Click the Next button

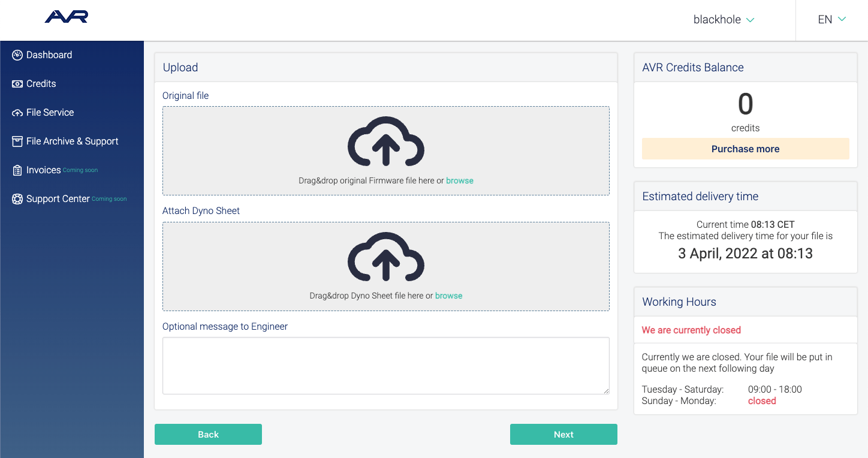tap(563, 435)
